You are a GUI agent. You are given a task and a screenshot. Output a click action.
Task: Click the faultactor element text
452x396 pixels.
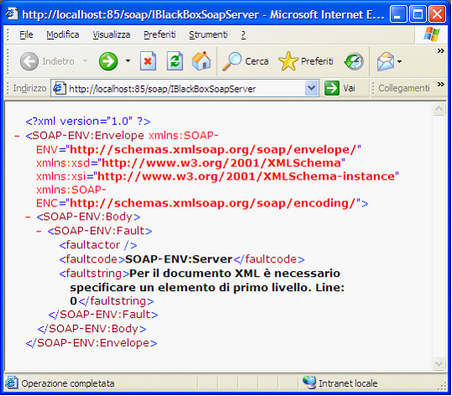98,245
